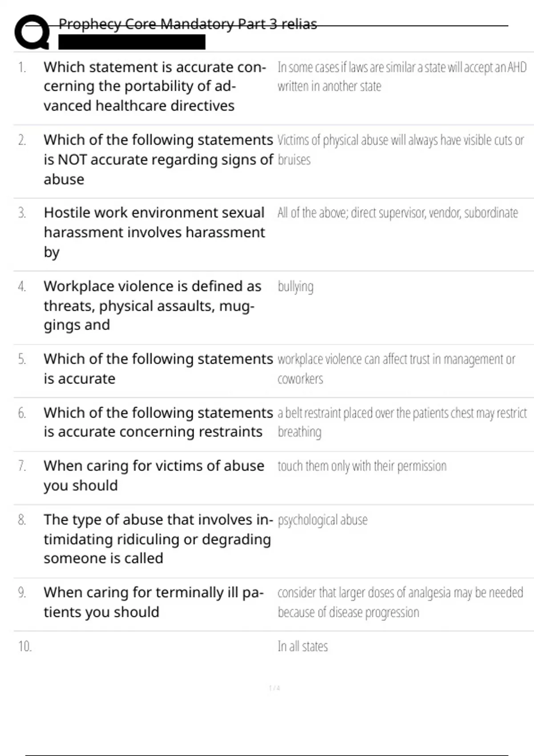The height and width of the screenshot is (756, 534).
Task: Select the workplace violence definition question
Action: 152,306
